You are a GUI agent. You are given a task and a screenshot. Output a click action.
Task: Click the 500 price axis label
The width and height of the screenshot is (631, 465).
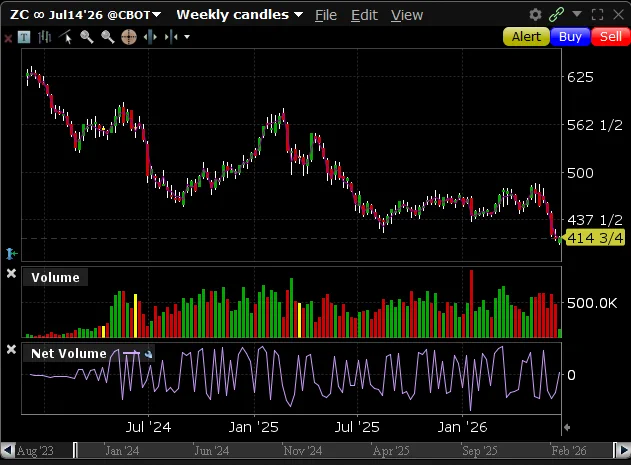[x=580, y=173]
